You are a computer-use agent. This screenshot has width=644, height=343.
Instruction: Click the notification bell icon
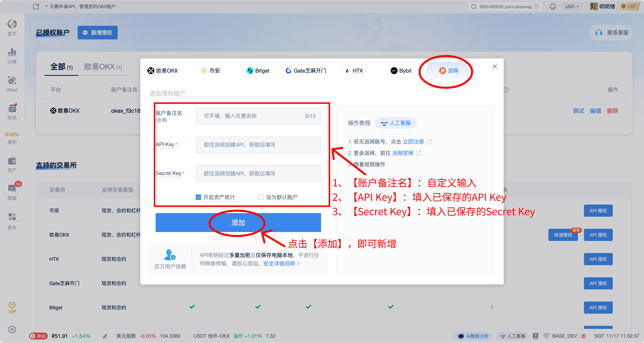(x=553, y=6)
